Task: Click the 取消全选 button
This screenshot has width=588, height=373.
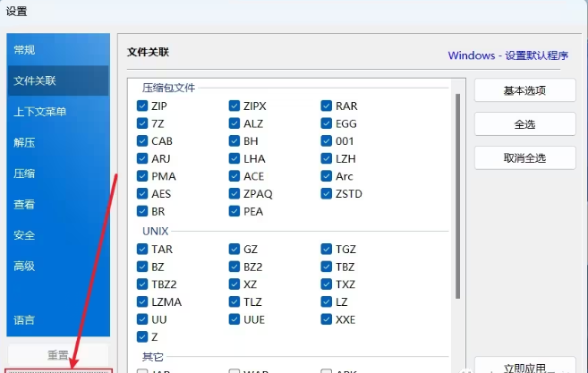Action: pos(524,157)
